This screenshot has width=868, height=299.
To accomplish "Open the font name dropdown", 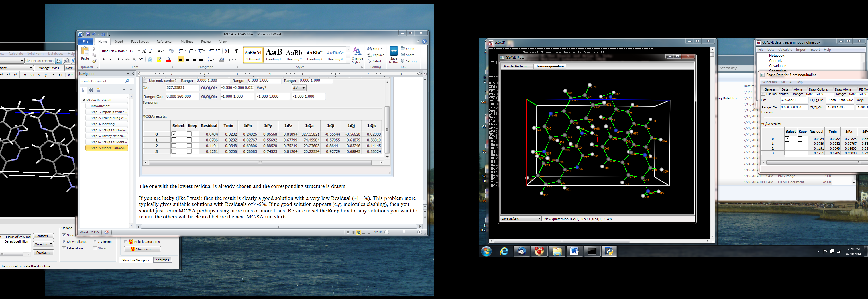I will [127, 51].
